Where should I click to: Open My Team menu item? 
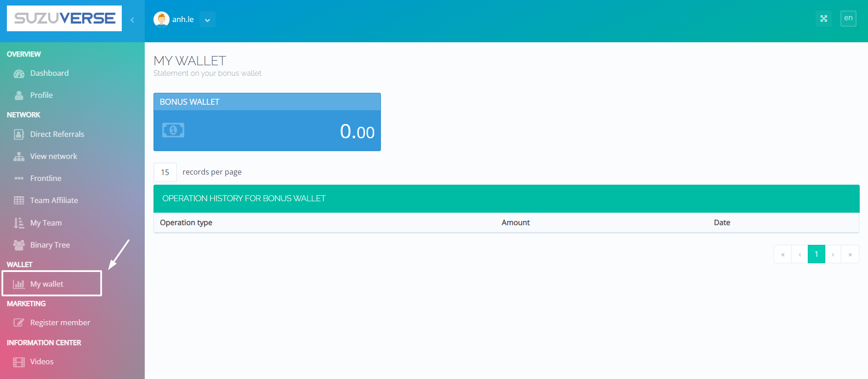tap(46, 223)
